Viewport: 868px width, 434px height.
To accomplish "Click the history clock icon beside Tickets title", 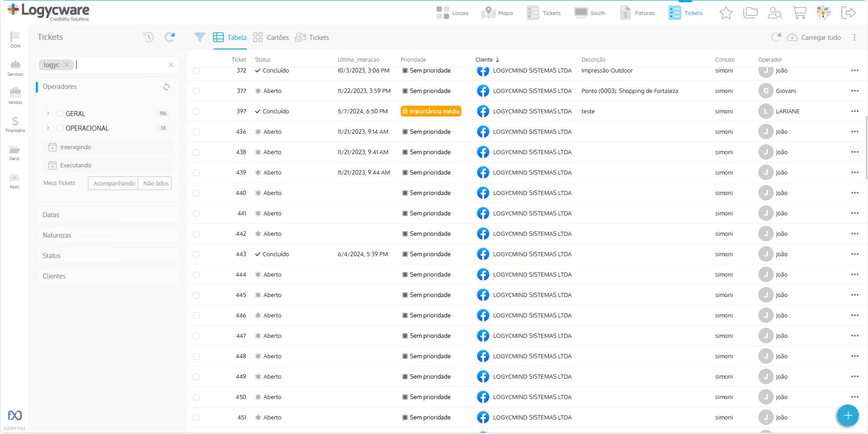I will pos(149,37).
